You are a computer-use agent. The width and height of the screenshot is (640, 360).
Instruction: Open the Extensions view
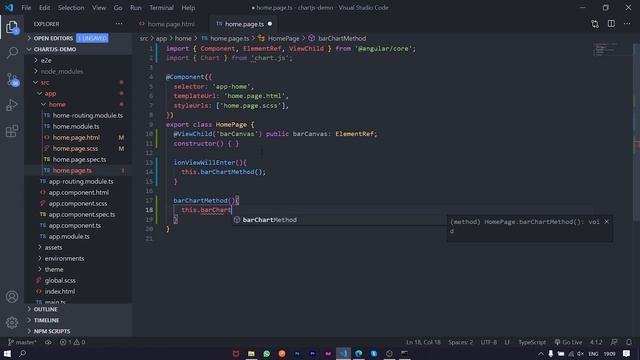[x=12, y=131]
